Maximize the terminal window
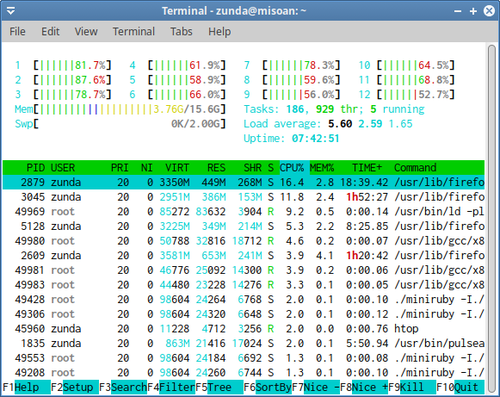This screenshot has width=500, height=397. tap(473, 11)
